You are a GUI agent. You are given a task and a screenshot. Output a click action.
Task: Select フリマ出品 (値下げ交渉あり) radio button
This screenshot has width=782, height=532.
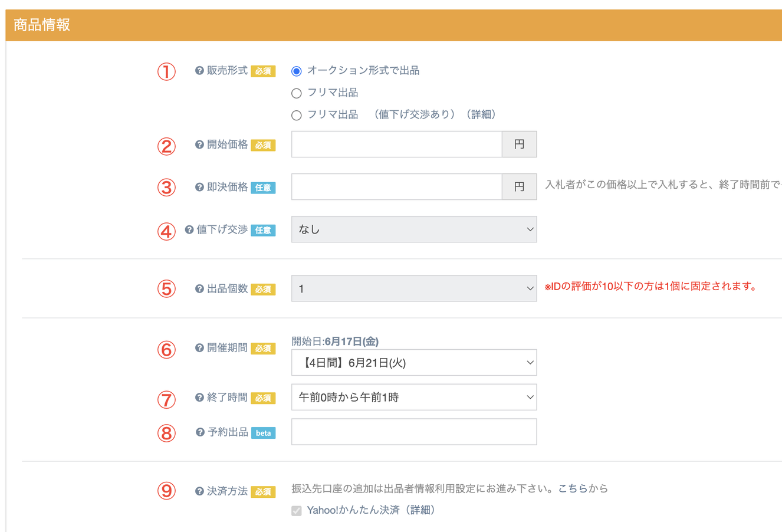(x=297, y=115)
